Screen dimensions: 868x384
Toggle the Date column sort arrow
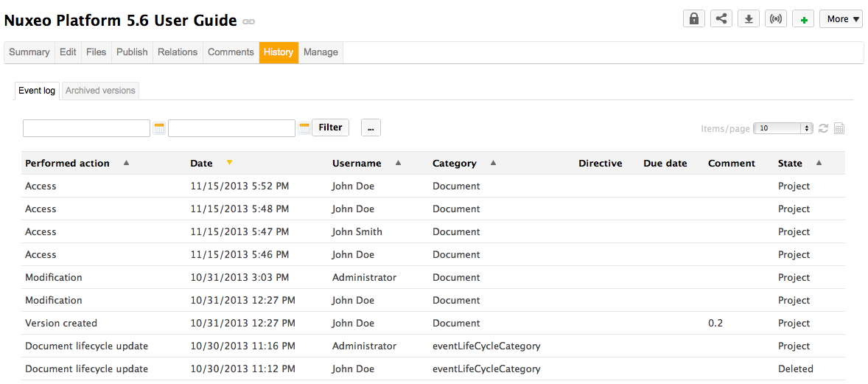(x=229, y=163)
